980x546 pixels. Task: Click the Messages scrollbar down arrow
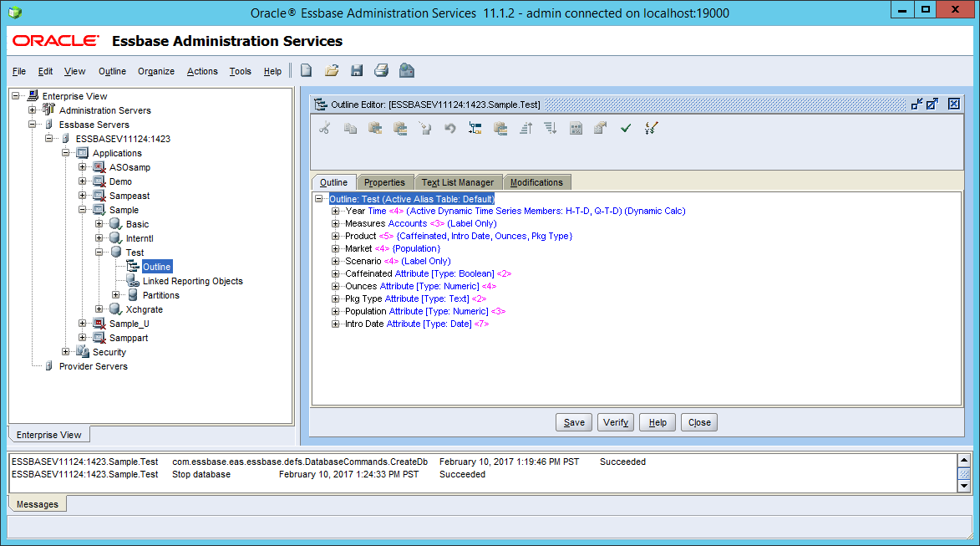point(964,486)
